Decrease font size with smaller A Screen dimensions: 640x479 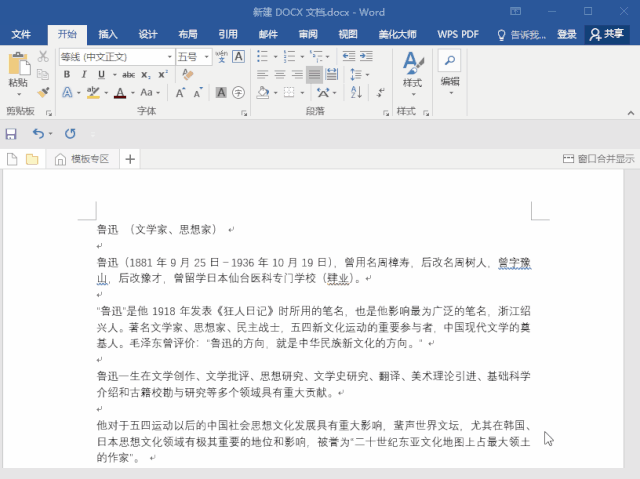198,93
